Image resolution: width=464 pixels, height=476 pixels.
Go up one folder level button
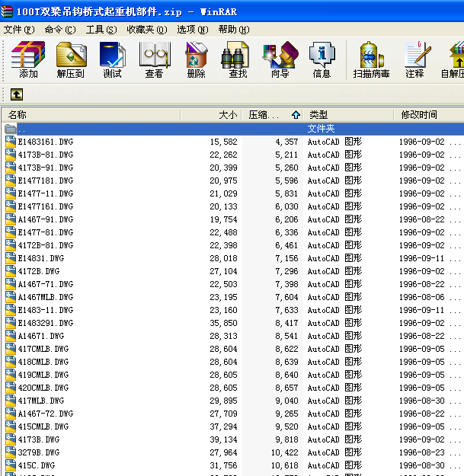click(17, 94)
